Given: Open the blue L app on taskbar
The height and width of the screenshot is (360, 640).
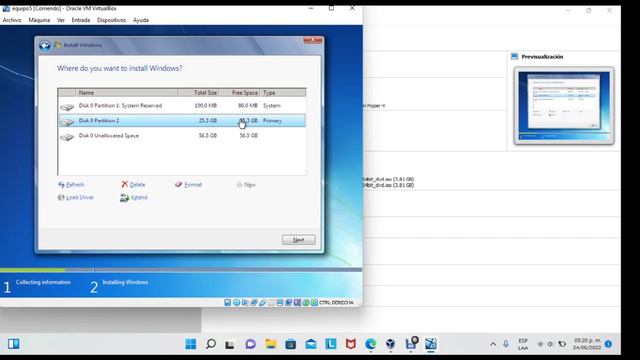Looking at the screenshot, I should 331,344.
